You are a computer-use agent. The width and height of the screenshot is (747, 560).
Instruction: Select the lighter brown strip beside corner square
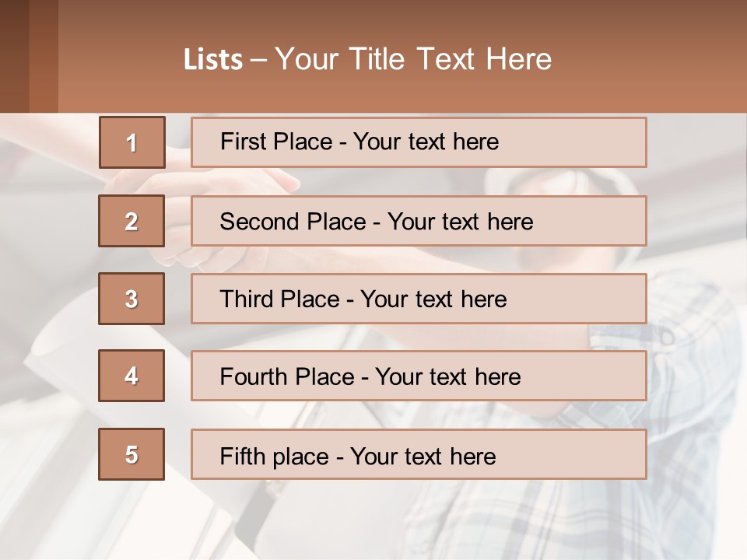click(x=44, y=56)
